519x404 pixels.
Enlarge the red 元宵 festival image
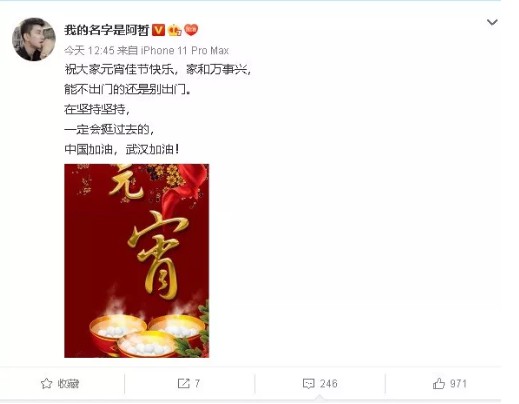pyautogui.click(x=136, y=261)
